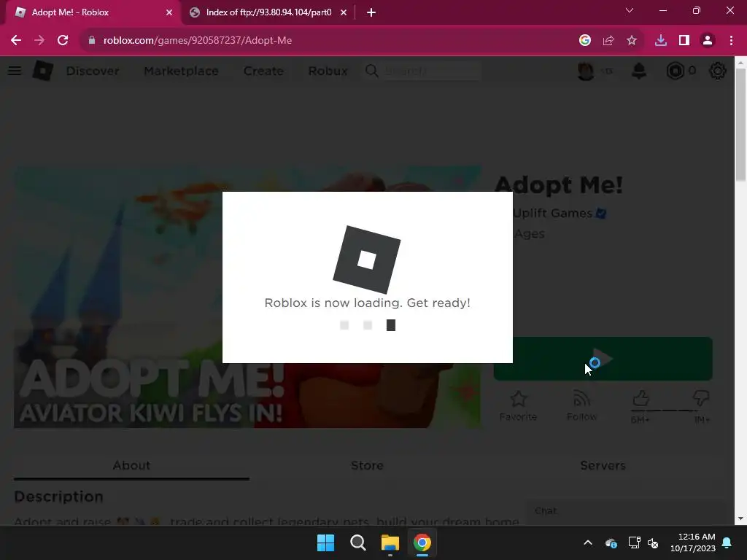Open the Chrome tab search dropdown

[x=630, y=10]
